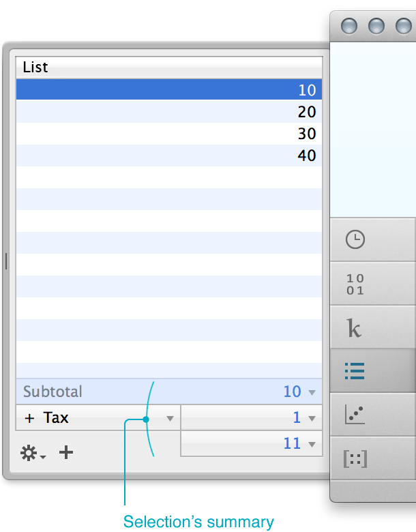Select the row with value 10
Viewport: 416px width, 532px height.
click(169, 89)
